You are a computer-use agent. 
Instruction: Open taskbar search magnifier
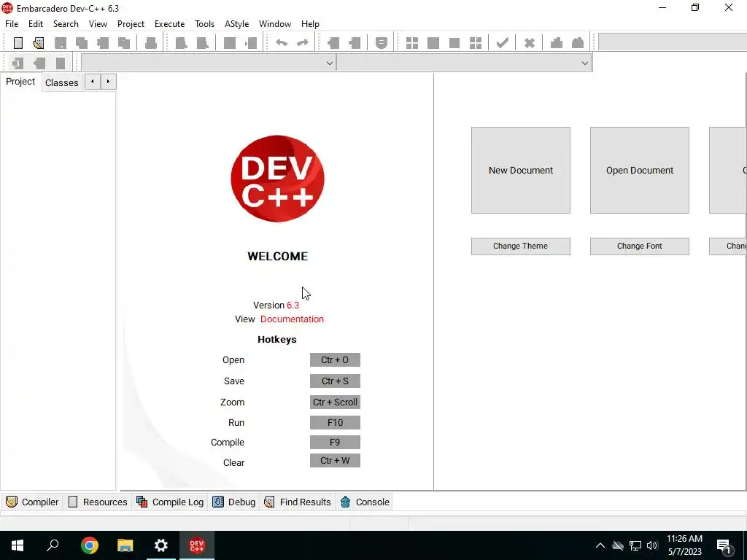[53, 545]
